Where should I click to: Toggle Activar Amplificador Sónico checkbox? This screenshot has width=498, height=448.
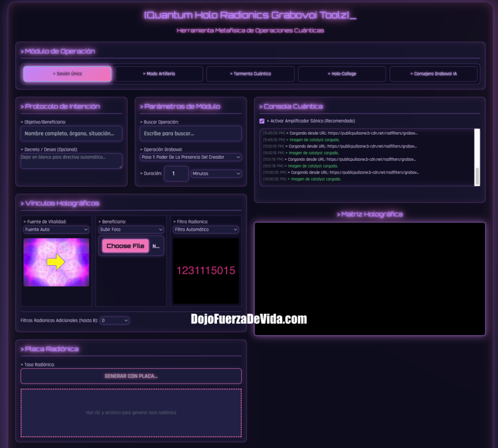pyautogui.click(x=262, y=121)
